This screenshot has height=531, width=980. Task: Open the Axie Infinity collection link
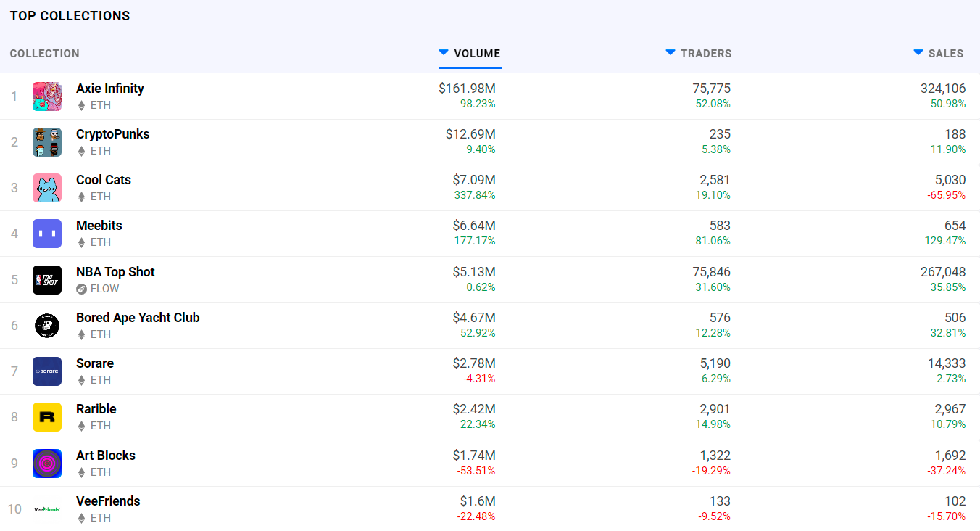pyautogui.click(x=110, y=88)
